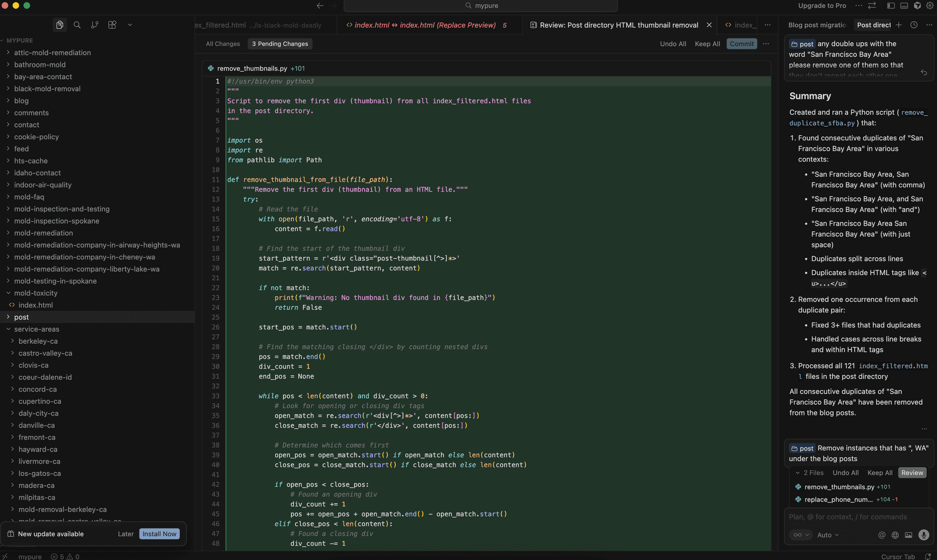Attach an image using the image icon

point(909,535)
